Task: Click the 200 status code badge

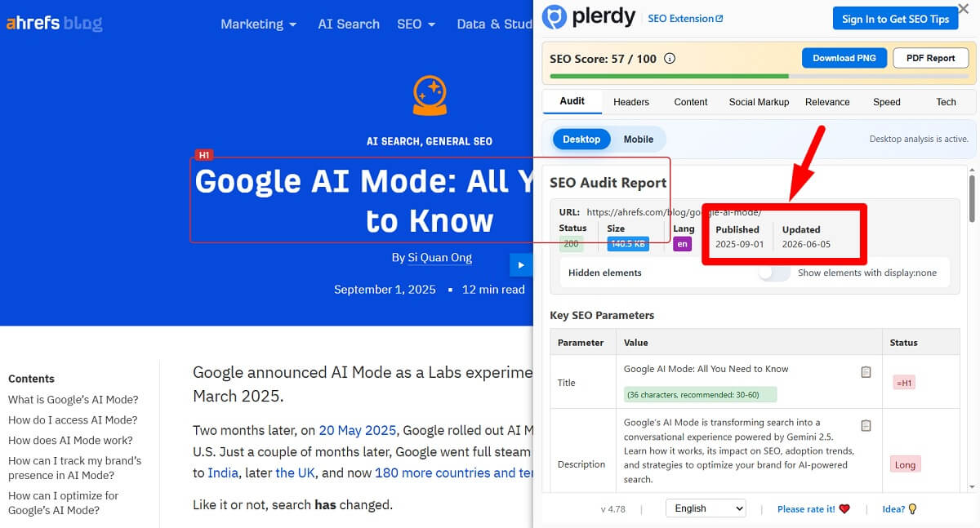Action: point(571,243)
